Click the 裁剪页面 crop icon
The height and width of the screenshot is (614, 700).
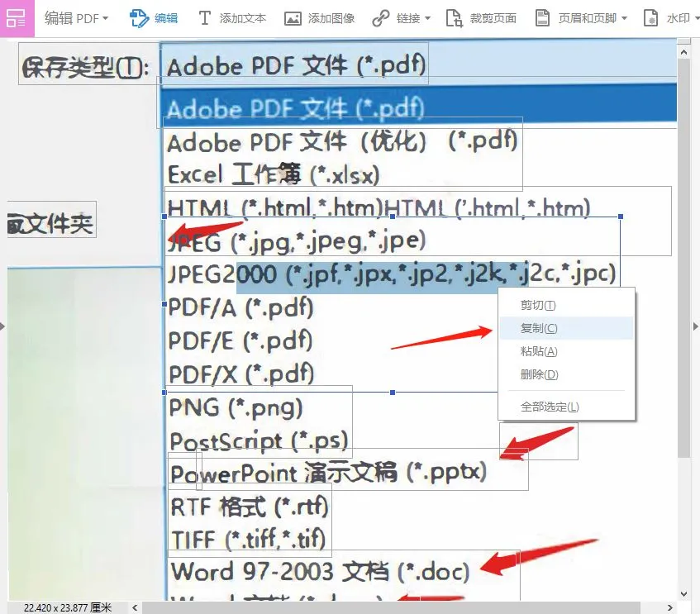[454, 19]
